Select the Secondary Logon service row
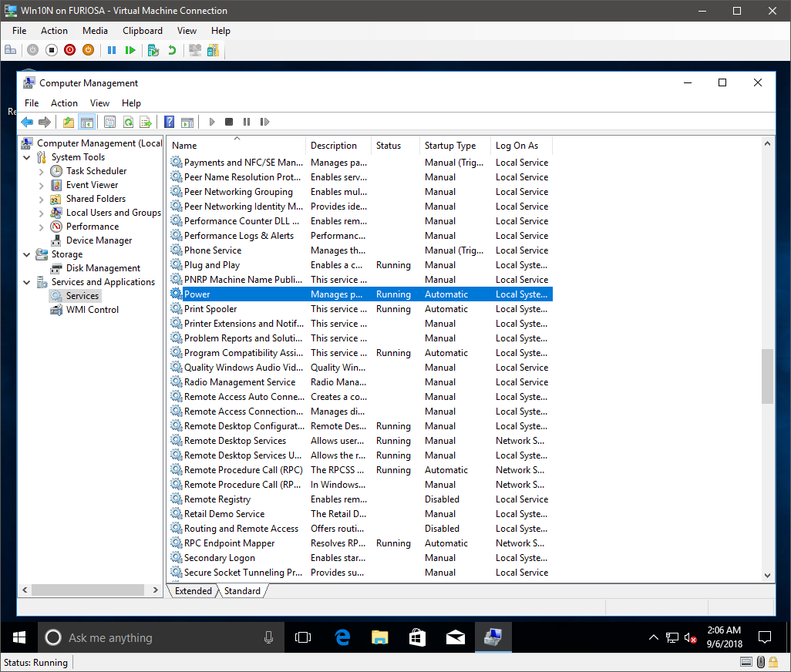Viewport: 791px width, 672px height. tap(361, 558)
